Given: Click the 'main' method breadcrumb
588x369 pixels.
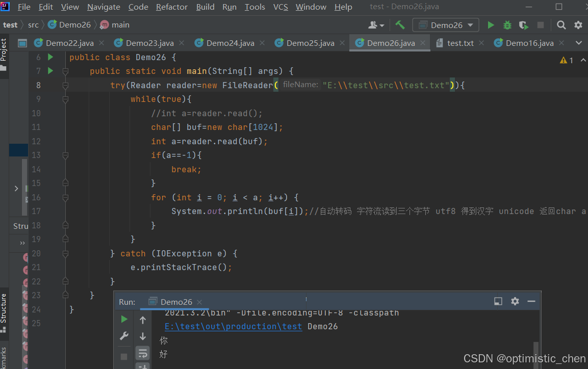Looking at the screenshot, I should 115,25.
